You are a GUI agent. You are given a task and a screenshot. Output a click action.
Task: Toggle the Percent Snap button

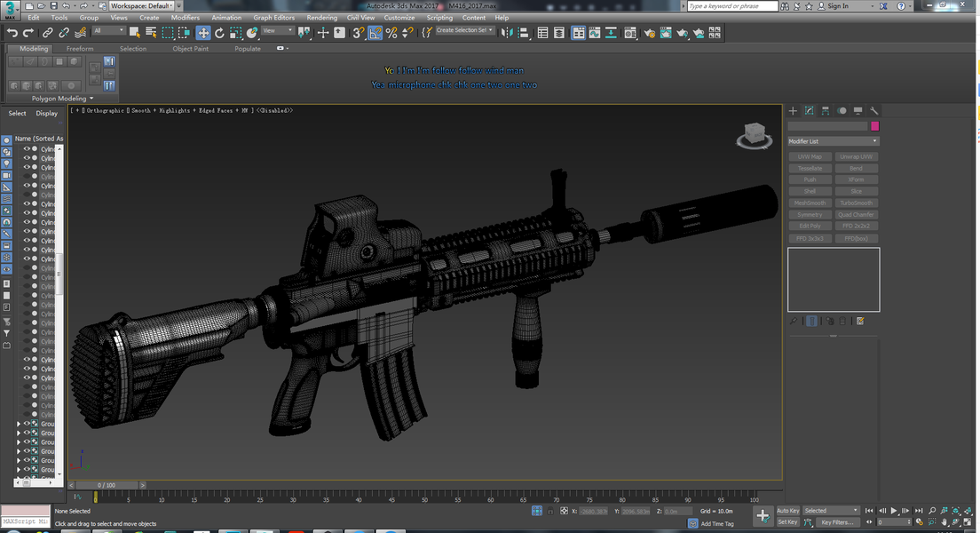391,33
